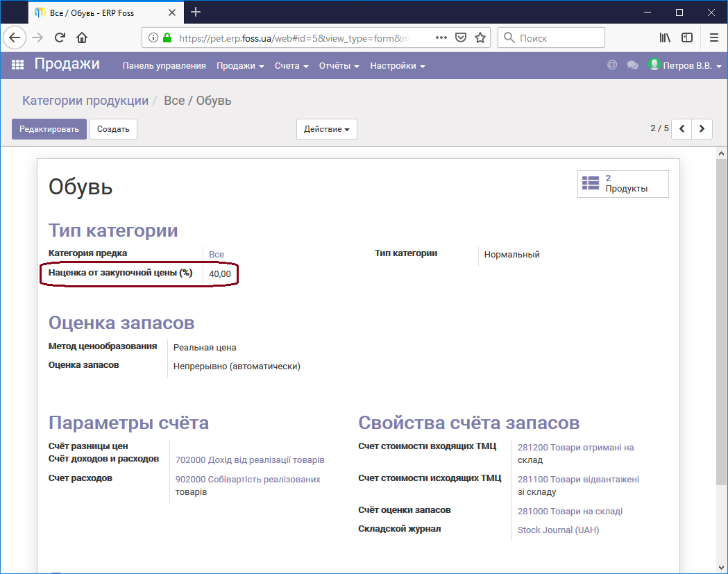Image resolution: width=728 pixels, height=574 pixels.
Task: Open the 2 Продукты stat button
Action: point(623,184)
